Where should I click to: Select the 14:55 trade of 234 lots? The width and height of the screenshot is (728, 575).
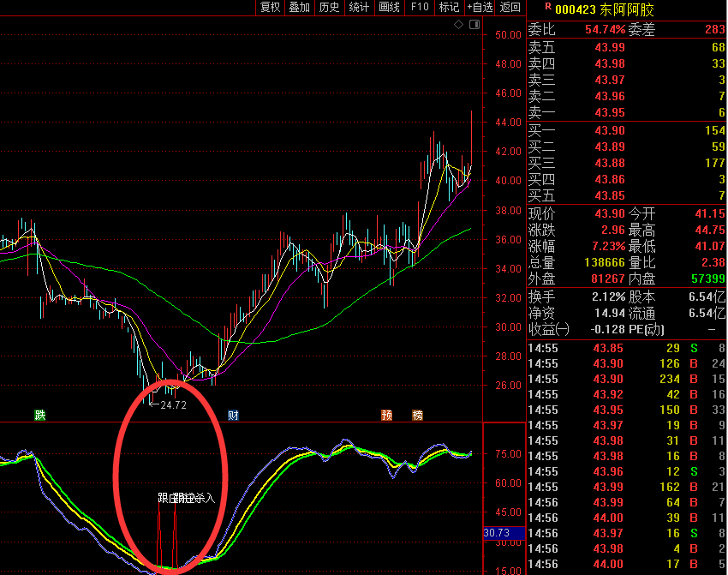627,379
